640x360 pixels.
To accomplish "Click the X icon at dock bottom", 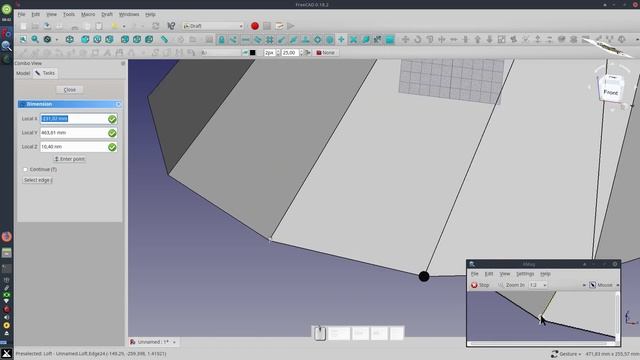I will 7,353.
